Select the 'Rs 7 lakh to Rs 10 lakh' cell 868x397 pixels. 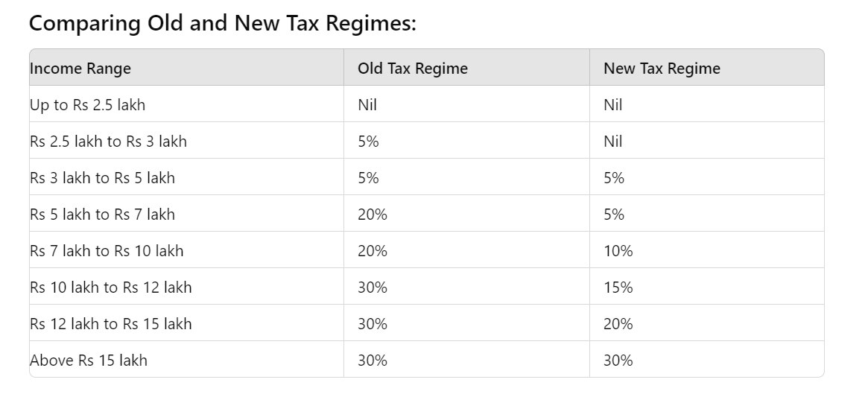tap(107, 251)
